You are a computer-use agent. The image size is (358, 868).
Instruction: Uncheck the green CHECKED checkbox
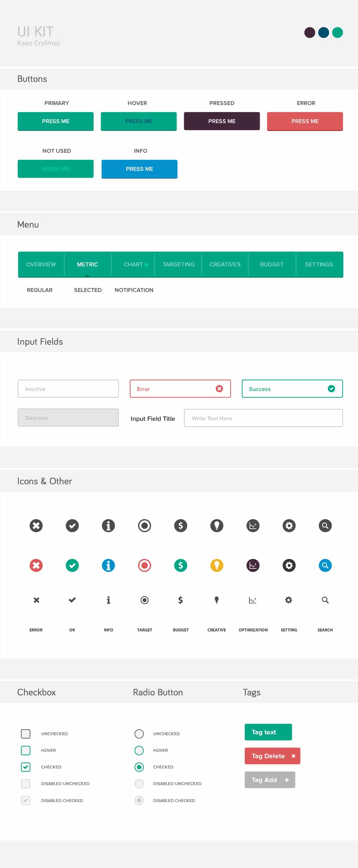tap(26, 767)
